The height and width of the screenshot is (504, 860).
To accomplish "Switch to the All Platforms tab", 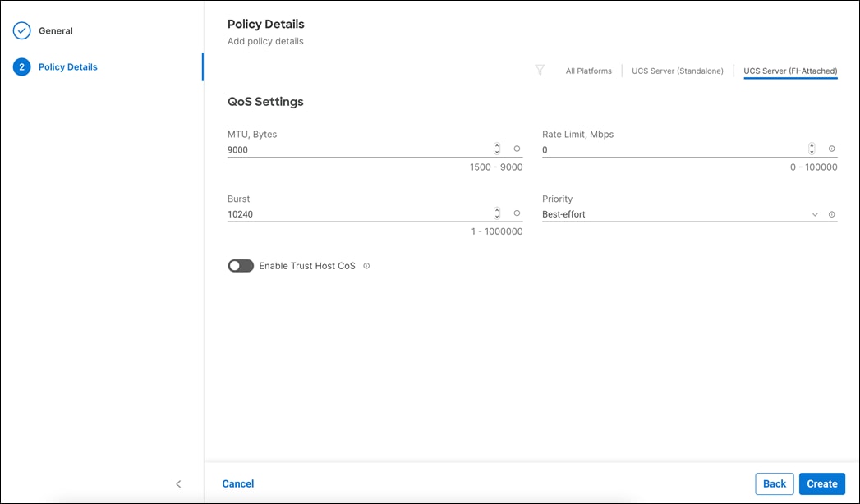I will point(588,71).
